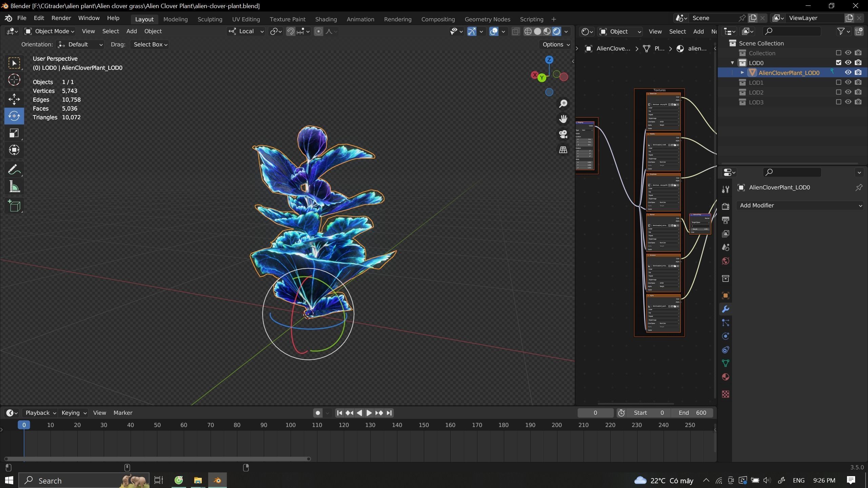Hide the LOD1 collection in the viewport
868x488 pixels.
click(848, 82)
